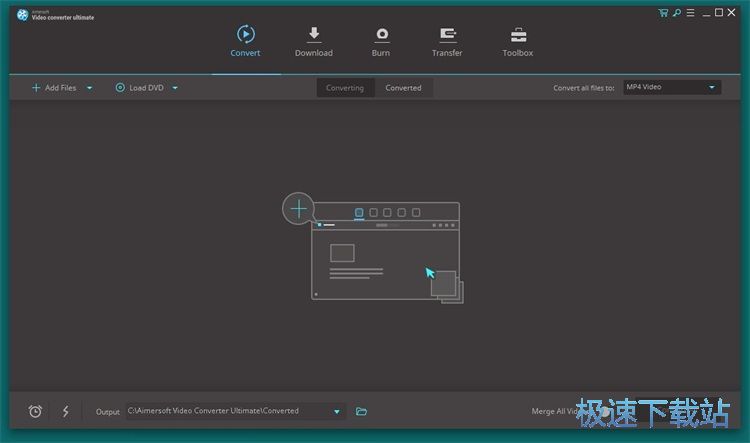Click the Load DVD button
Screen dimensions: 750x443
pos(140,88)
